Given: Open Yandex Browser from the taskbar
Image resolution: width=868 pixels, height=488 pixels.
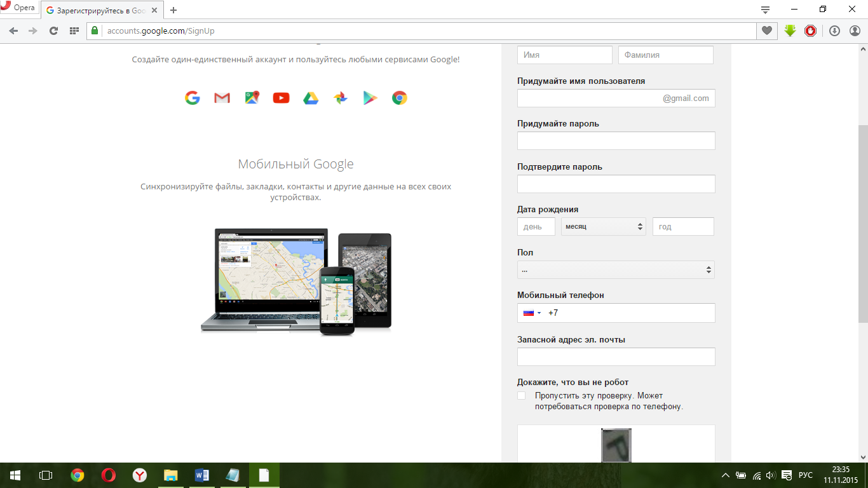Looking at the screenshot, I should (140, 475).
